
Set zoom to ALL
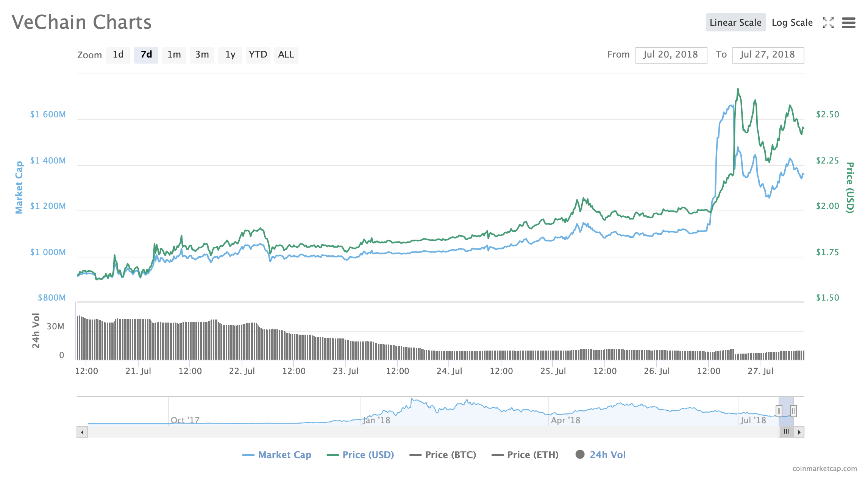(x=286, y=55)
